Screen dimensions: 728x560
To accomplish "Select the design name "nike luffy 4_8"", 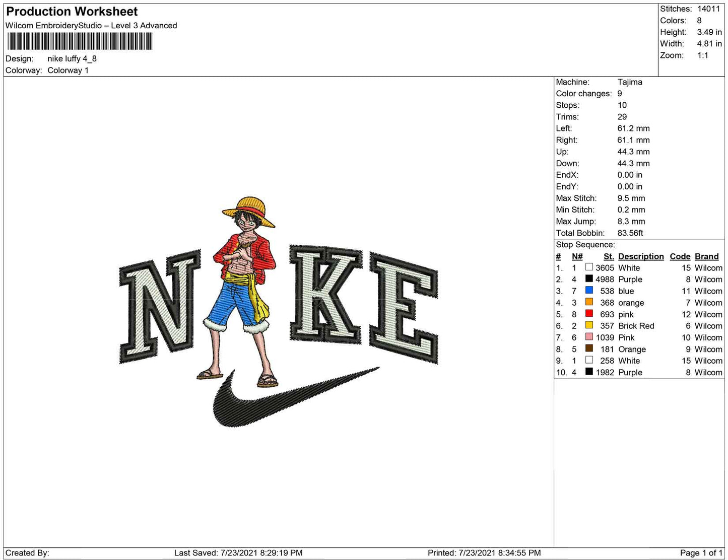I will click(x=72, y=58).
